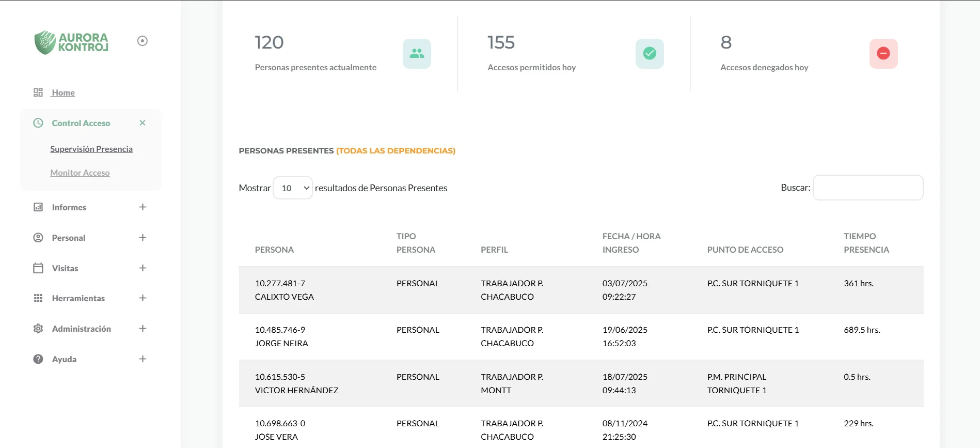This screenshot has width=980, height=448.
Task: Click the people-present group icon
Action: (x=417, y=53)
